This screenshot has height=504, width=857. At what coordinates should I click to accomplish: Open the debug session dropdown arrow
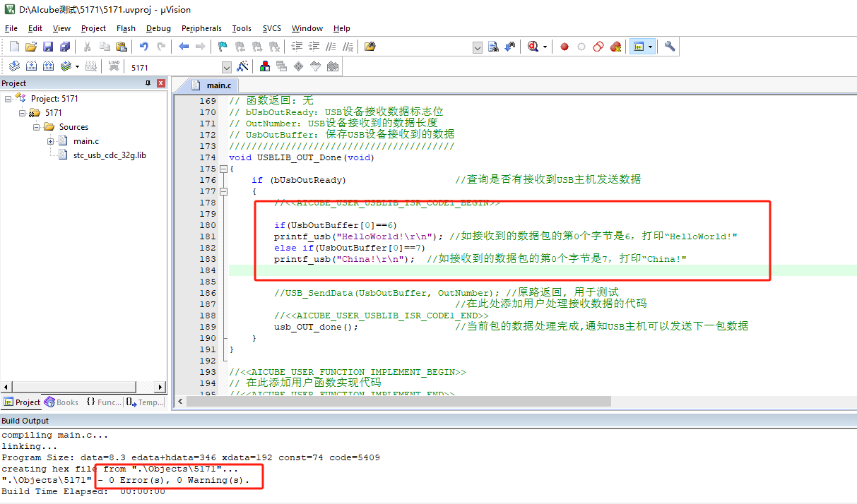[545, 47]
